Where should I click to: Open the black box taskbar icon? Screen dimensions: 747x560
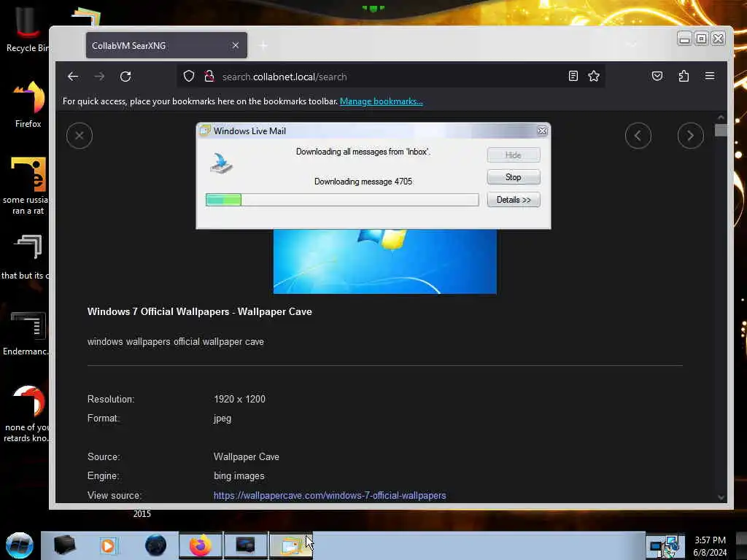(65, 545)
